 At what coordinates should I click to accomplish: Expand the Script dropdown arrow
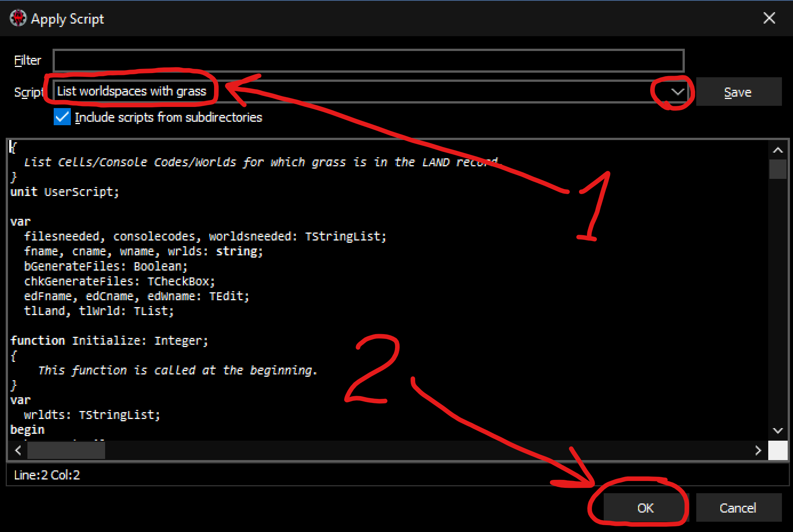677,92
